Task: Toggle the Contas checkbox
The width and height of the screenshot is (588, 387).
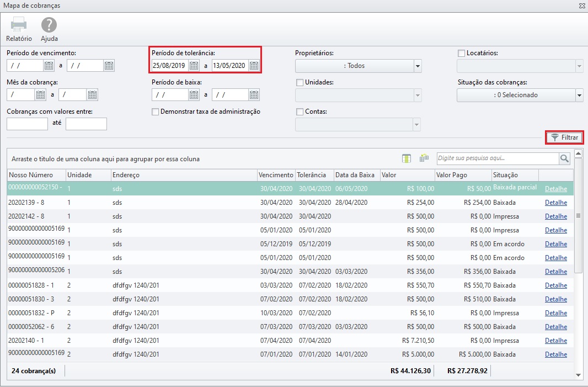Action: pyautogui.click(x=300, y=112)
